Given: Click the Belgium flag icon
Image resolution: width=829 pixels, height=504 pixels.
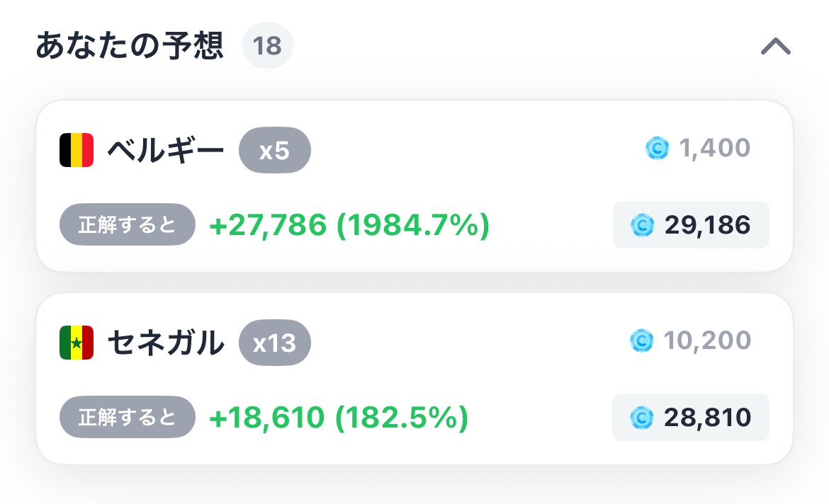Looking at the screenshot, I should (x=77, y=150).
